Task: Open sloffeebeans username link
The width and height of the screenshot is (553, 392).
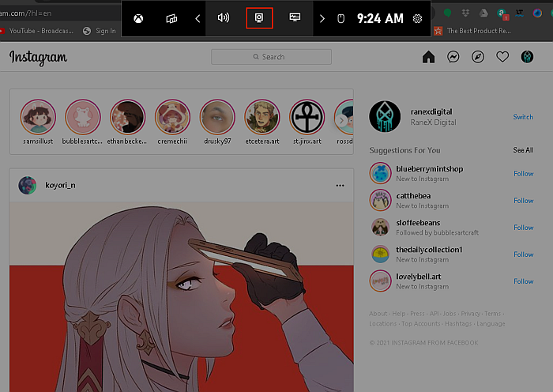Action: tap(418, 223)
